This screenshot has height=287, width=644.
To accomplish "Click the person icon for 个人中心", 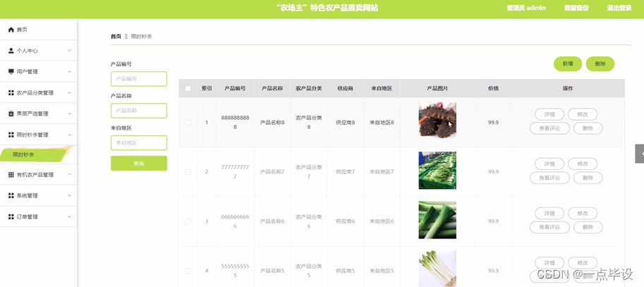I will (11, 51).
